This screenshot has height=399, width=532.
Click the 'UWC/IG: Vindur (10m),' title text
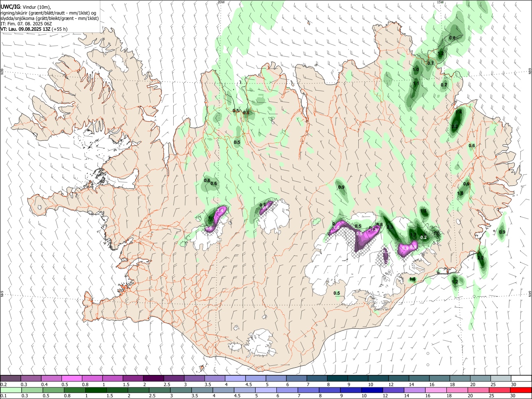point(25,7)
